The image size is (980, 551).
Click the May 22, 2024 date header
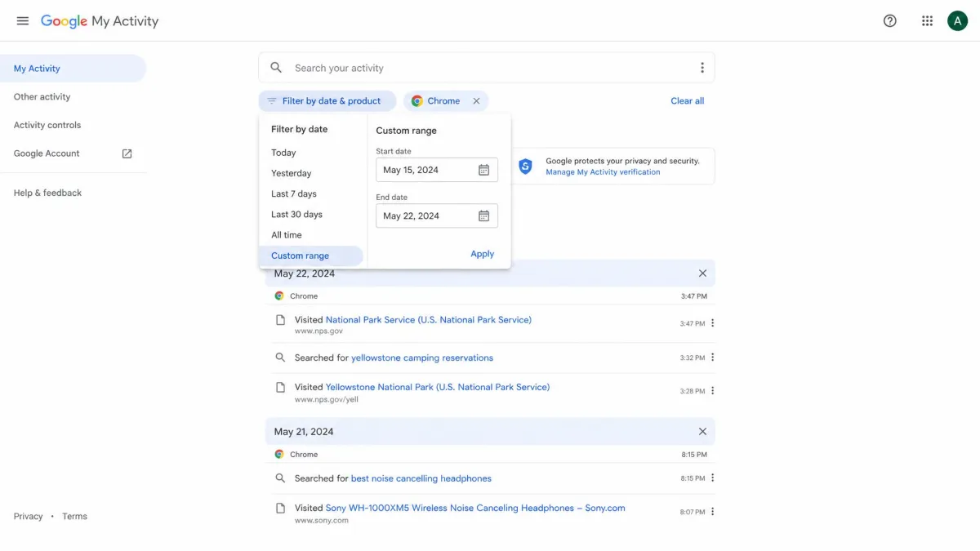pos(305,273)
